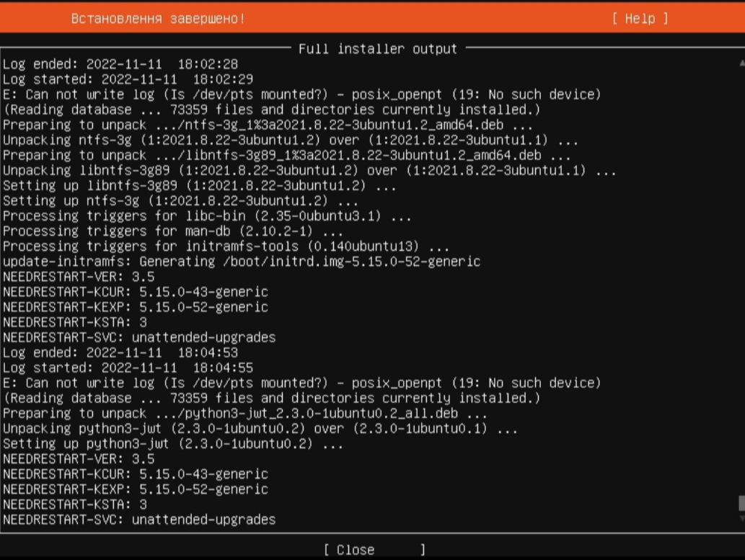
Task: Select line 'Log ended: 2022-11-11 18:04:53'
Action: pos(120,353)
